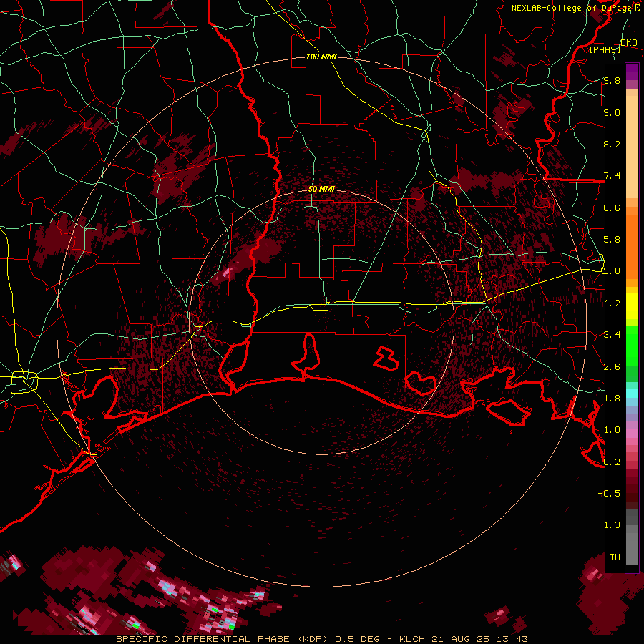Click the 4.2 scale label
644x644 pixels.
[x=612, y=303]
